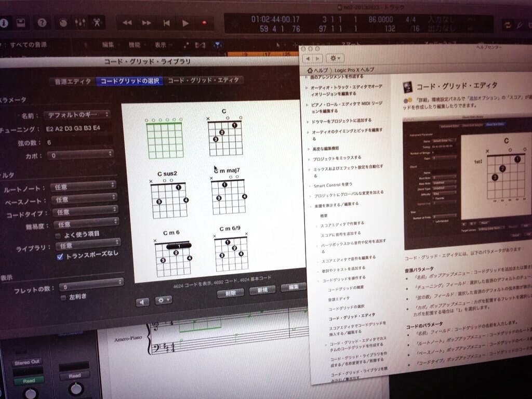Open help topic Smart Control を使う
532x399 pixels.
pos(333,185)
